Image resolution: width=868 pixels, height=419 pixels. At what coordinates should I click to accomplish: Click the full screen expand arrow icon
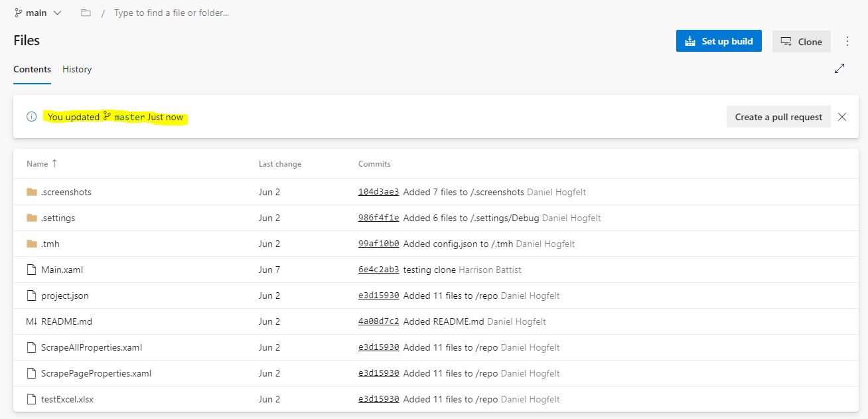coord(839,68)
